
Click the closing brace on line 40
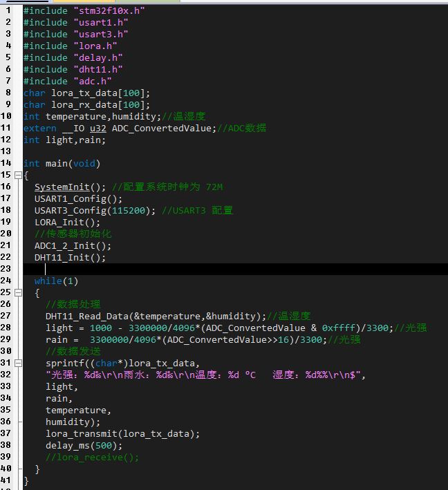pos(37,469)
